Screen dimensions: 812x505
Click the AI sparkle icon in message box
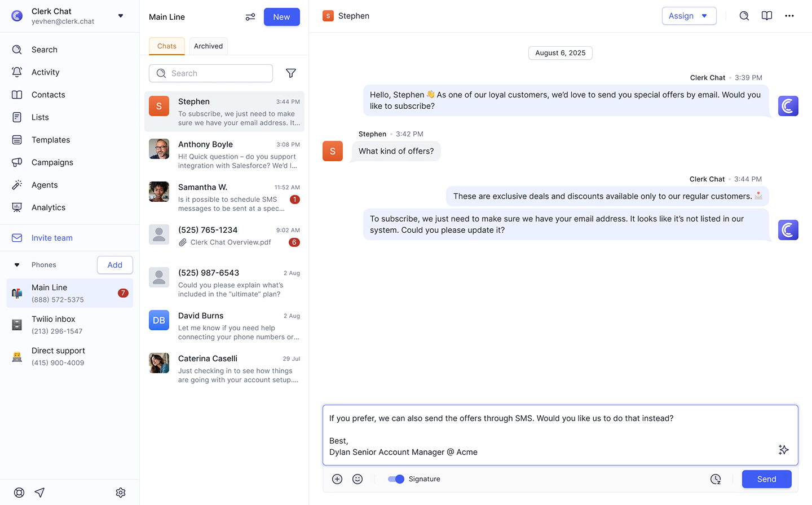(x=783, y=450)
